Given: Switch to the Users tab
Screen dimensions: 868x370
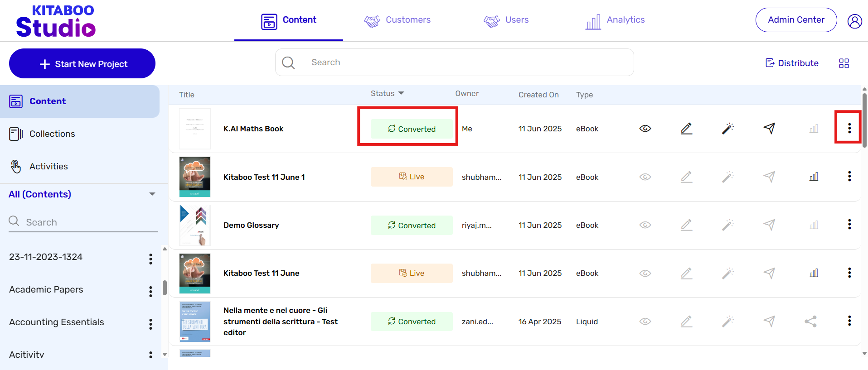Looking at the screenshot, I should coord(506,20).
